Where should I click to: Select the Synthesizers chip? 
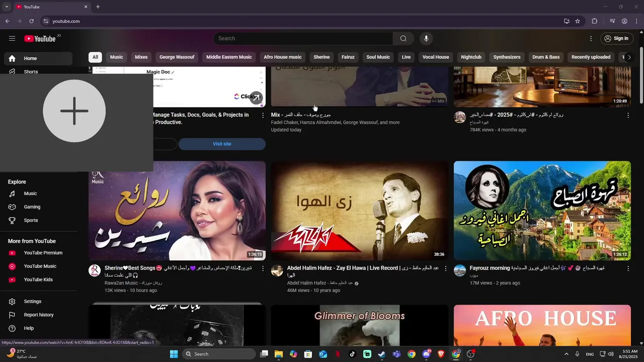coord(507,57)
